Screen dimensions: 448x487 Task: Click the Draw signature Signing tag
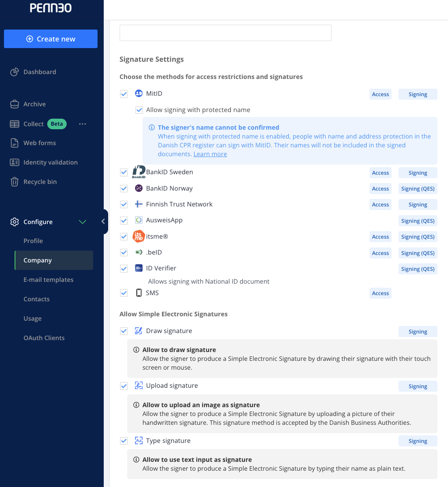click(418, 332)
